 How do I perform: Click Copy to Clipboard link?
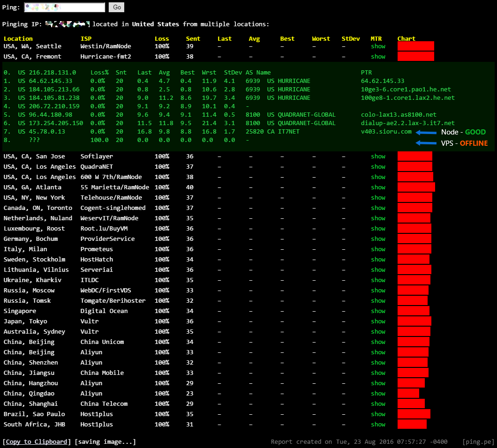click(37, 441)
